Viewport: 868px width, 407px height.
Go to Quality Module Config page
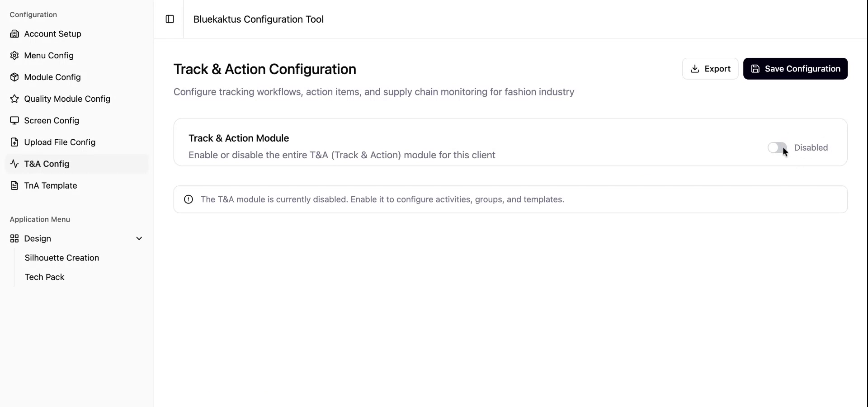(67, 99)
